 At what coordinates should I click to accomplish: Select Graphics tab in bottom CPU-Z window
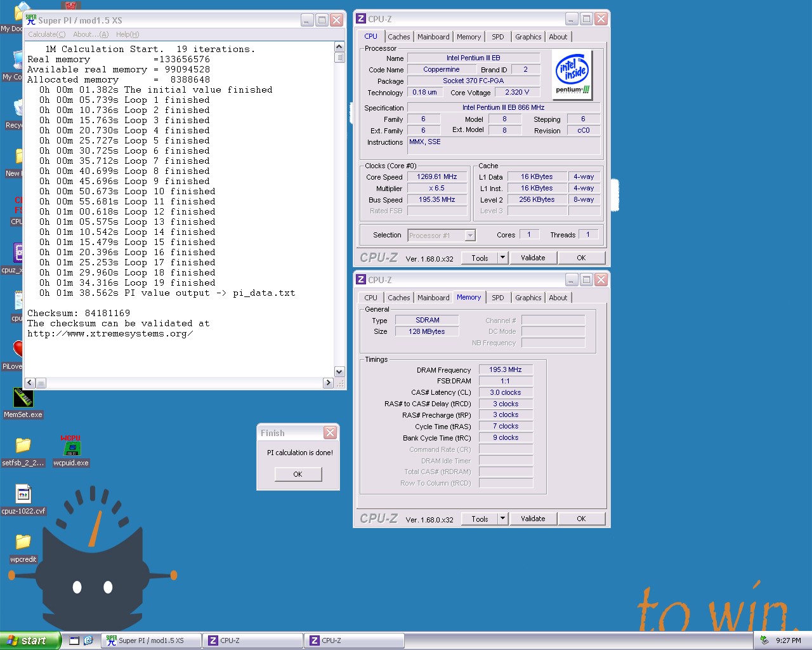click(x=528, y=298)
